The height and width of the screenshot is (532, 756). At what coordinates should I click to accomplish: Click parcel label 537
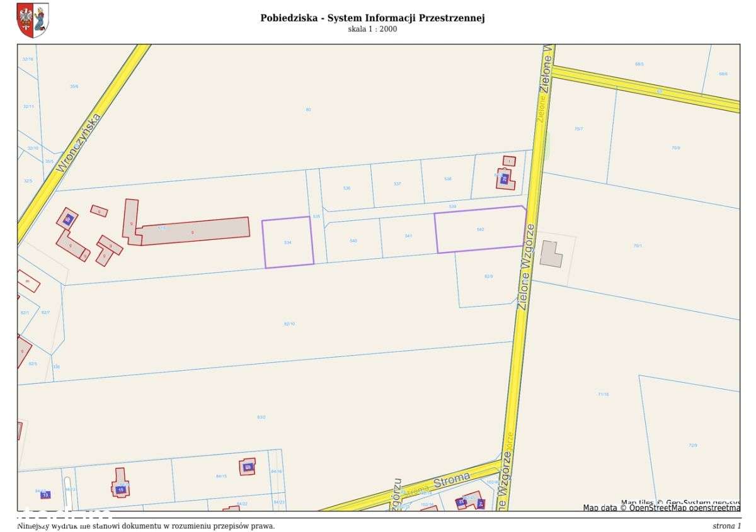coord(397,184)
